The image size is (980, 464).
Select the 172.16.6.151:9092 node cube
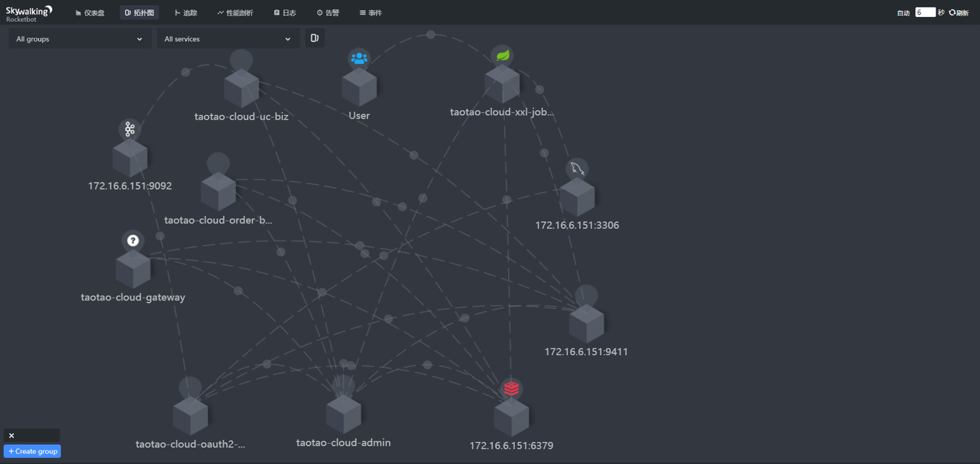pos(130,158)
